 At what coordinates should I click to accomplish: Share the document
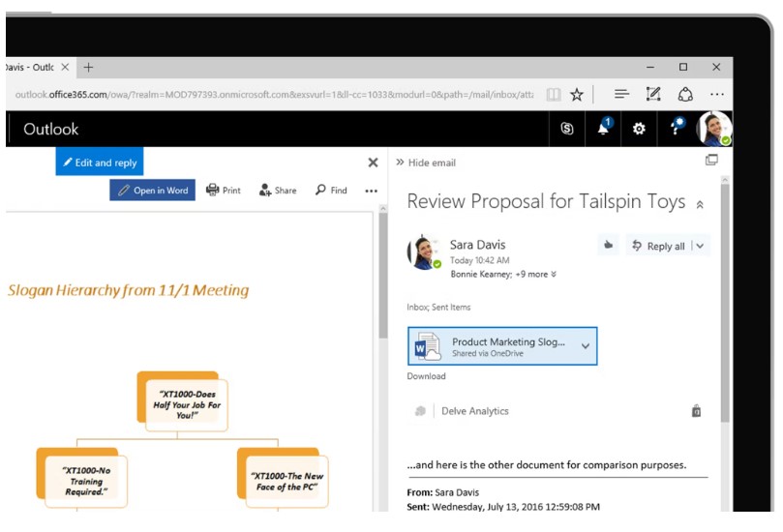[278, 191]
